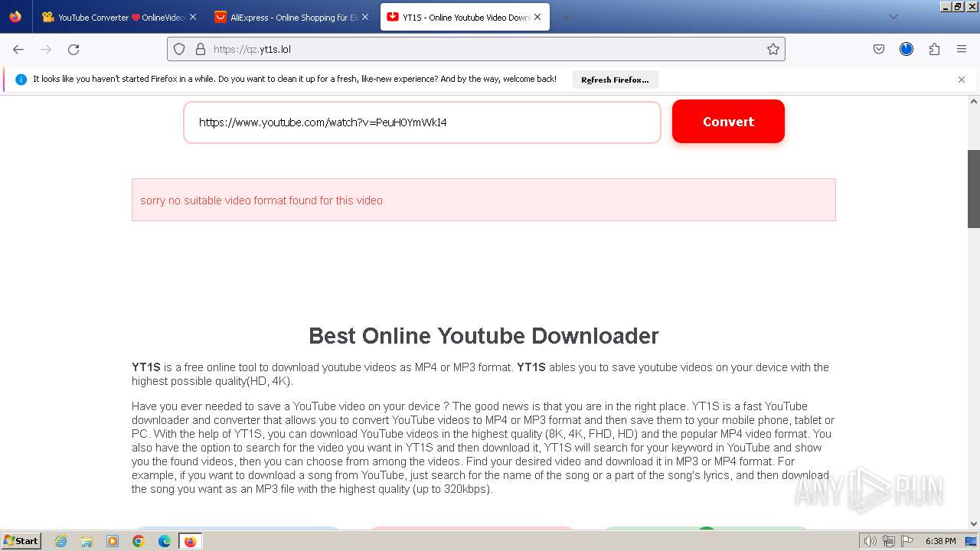Click the page vertical scrollbar thumb
This screenshot has width=980, height=551.
tap(974, 189)
